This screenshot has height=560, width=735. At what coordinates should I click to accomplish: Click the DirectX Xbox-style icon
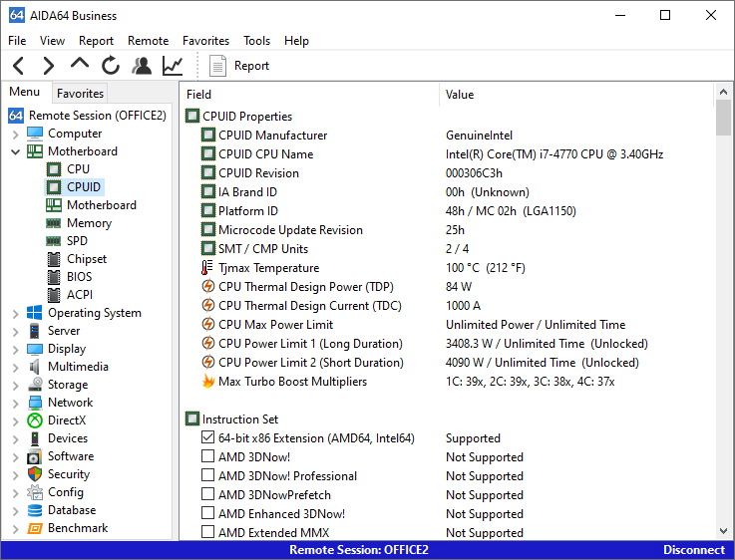[35, 420]
